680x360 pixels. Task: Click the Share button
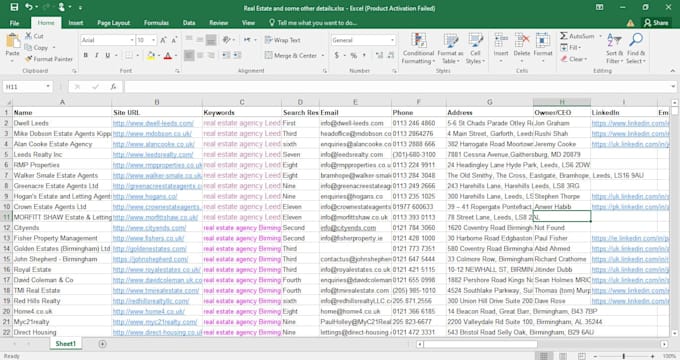tap(656, 23)
